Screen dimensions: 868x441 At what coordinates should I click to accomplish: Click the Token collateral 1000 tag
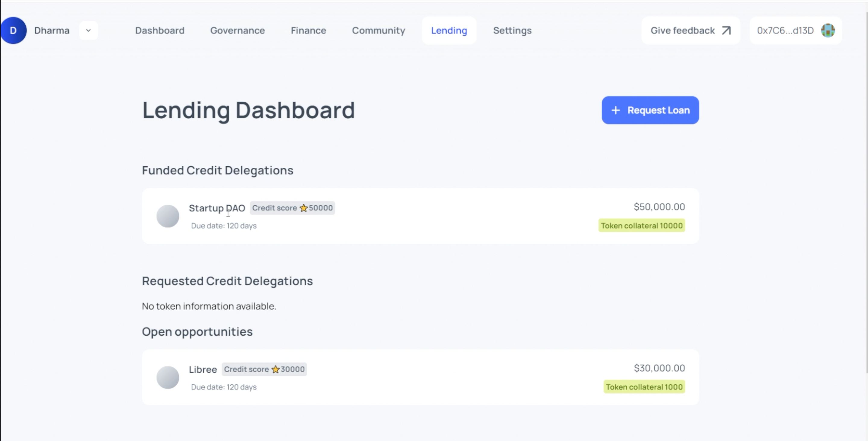coord(644,387)
